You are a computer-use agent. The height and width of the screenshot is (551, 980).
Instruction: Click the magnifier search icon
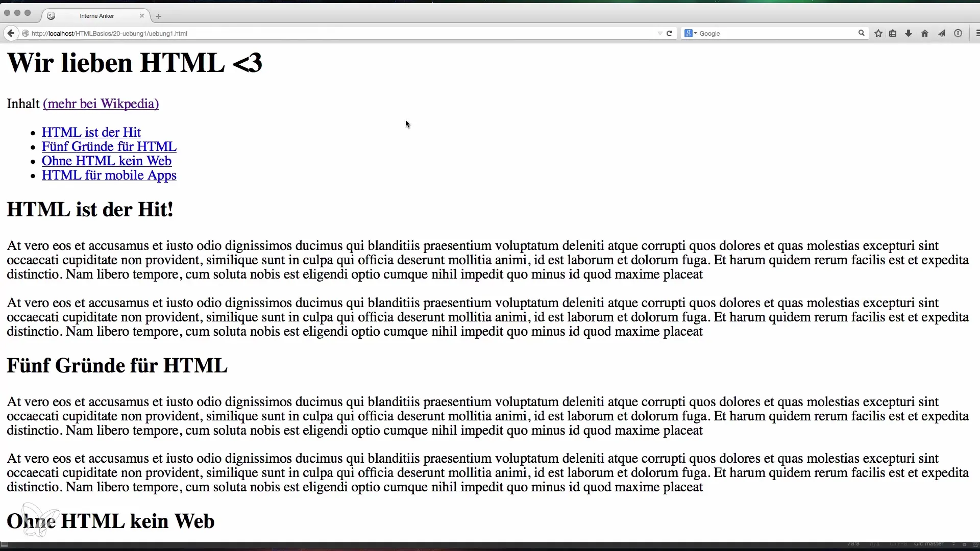[861, 33]
